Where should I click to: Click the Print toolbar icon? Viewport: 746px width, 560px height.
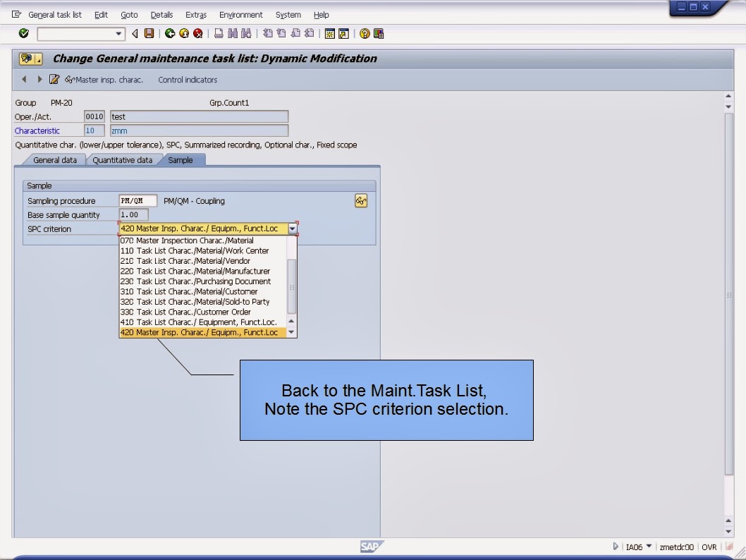tap(217, 33)
